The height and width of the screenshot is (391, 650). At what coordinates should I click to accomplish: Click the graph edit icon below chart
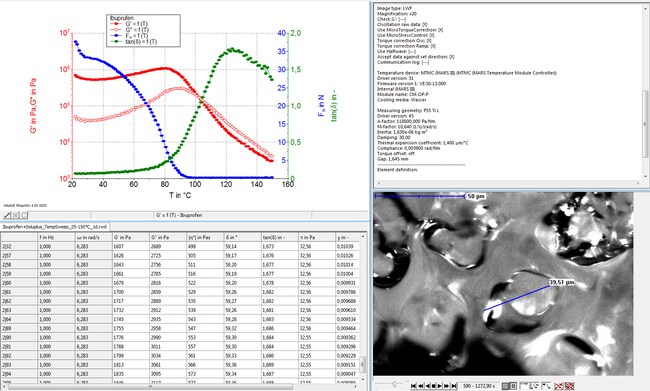point(7,215)
